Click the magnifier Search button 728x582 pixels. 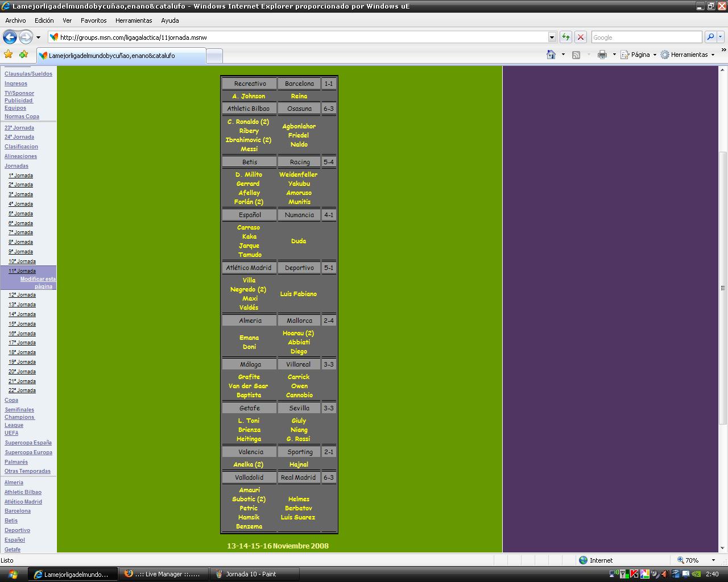coord(710,37)
